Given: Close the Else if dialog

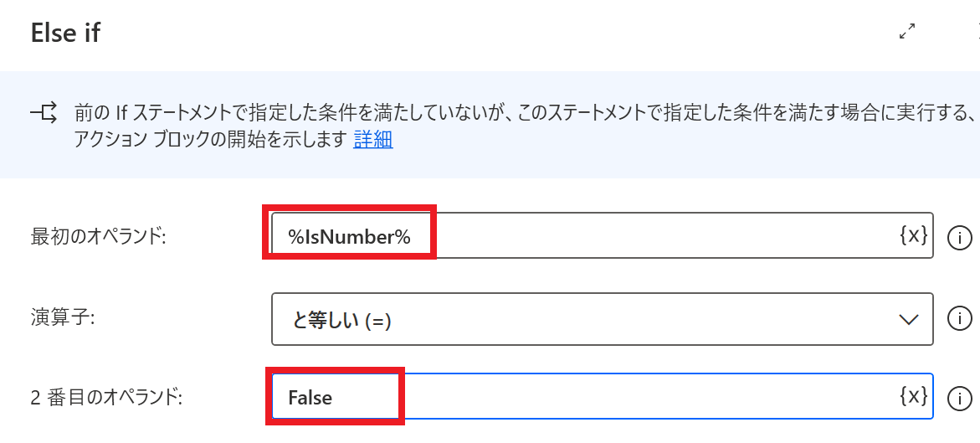Looking at the screenshot, I should tap(976, 32).
